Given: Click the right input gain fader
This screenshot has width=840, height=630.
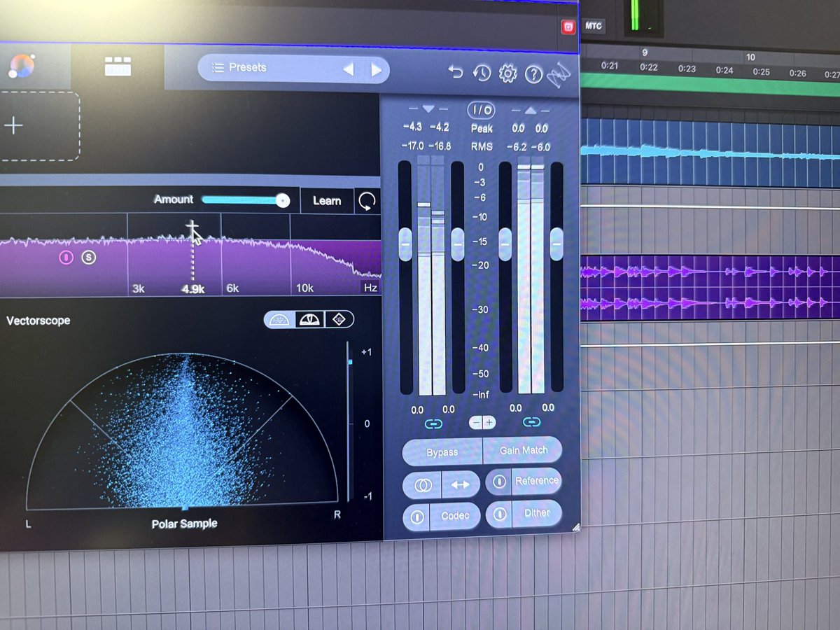Looking at the screenshot, I should [x=458, y=244].
